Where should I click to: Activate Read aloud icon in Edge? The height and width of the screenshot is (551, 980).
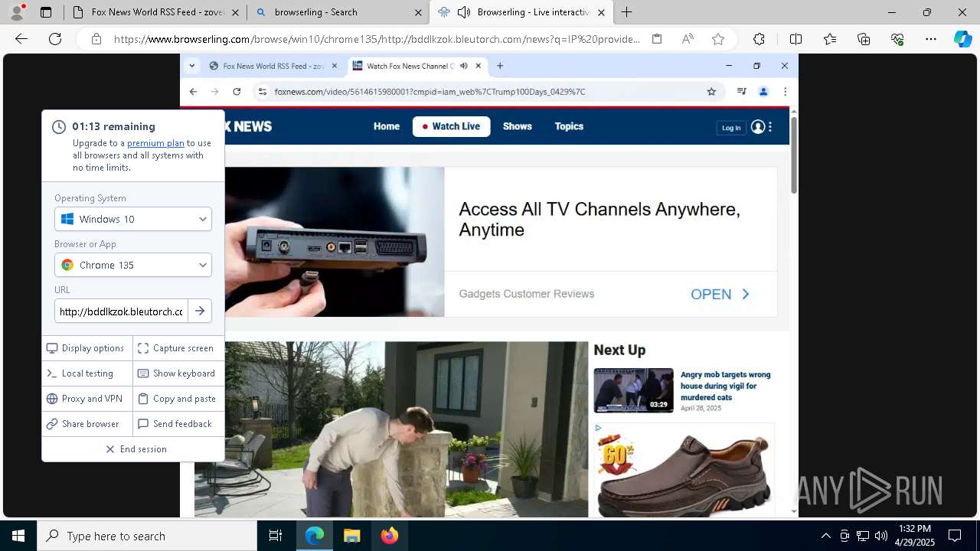tap(688, 39)
